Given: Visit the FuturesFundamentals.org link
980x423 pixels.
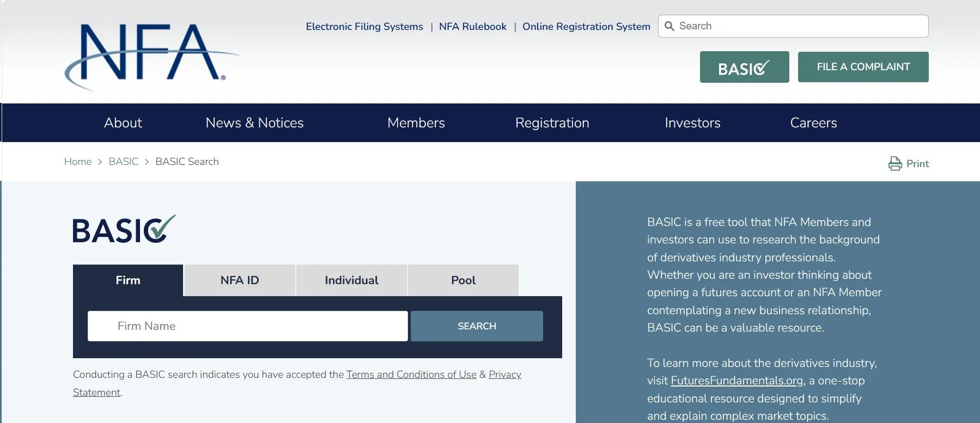Looking at the screenshot, I should (737, 381).
